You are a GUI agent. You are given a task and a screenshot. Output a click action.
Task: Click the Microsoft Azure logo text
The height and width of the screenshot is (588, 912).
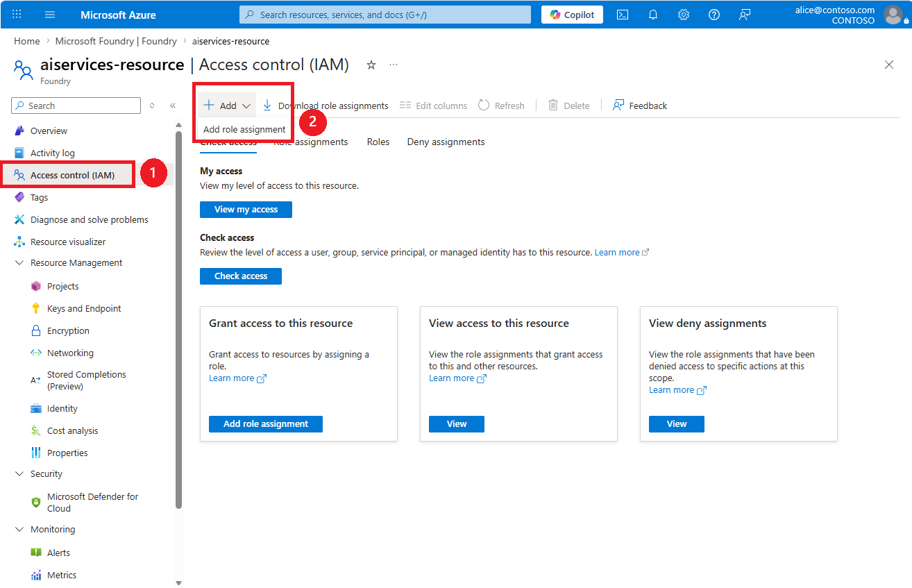(x=118, y=15)
